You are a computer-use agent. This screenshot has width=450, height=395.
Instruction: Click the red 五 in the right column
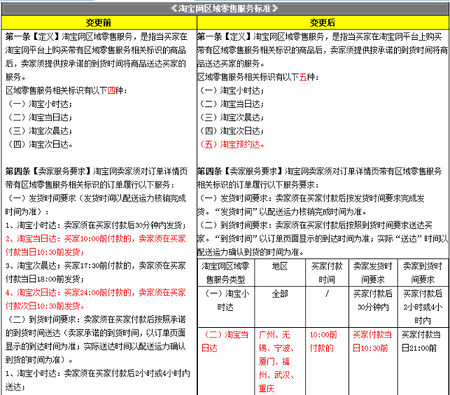click(x=303, y=77)
